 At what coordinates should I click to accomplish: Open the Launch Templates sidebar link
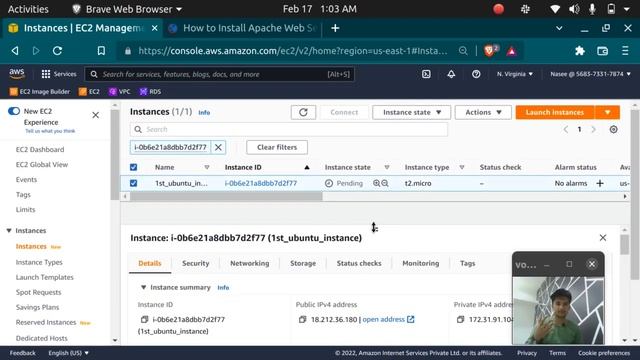(x=44, y=277)
